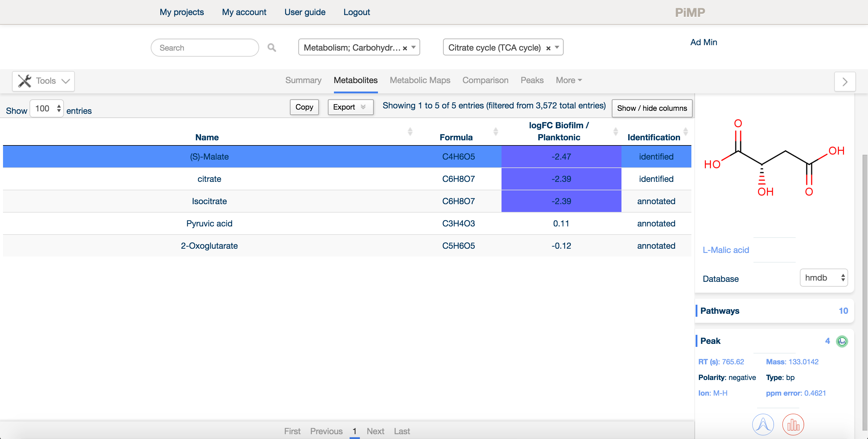Sort by Identification column arrows
The height and width of the screenshot is (439, 868).
685,131
